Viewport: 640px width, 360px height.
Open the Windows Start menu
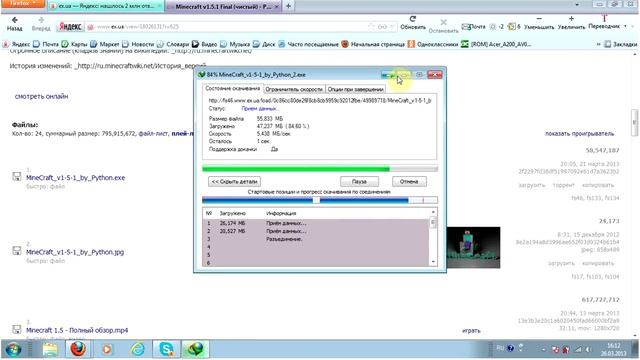[13, 349]
